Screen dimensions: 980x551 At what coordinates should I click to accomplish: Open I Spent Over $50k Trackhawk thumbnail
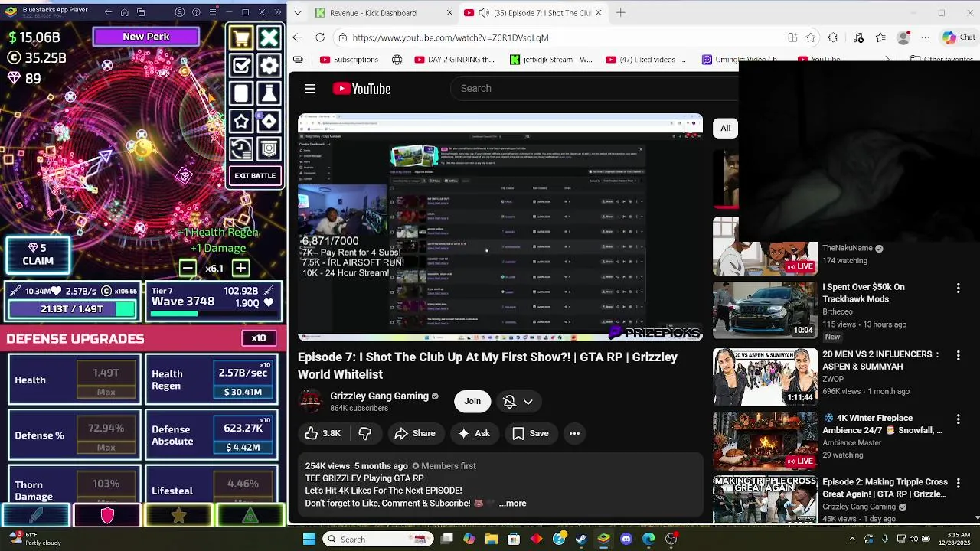[x=765, y=310]
